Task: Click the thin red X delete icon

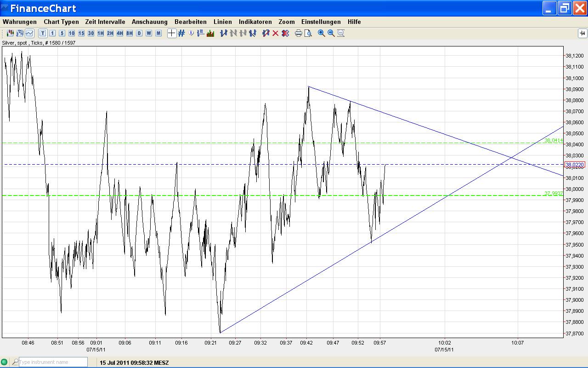Action: [275, 33]
